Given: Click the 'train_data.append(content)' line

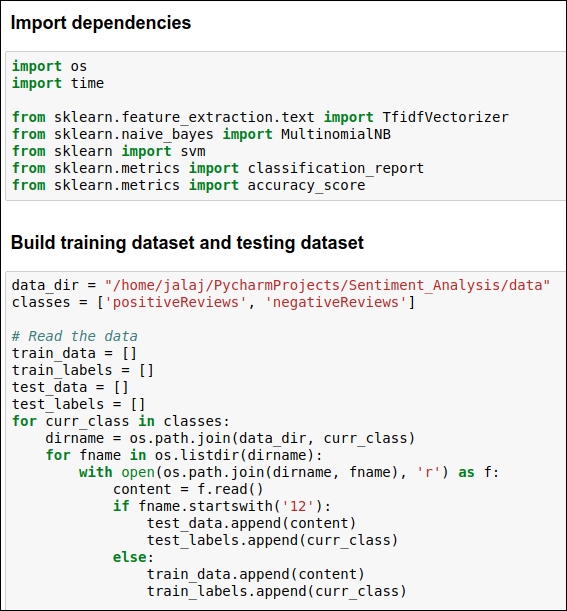Looking at the screenshot, I should click(x=256, y=574).
